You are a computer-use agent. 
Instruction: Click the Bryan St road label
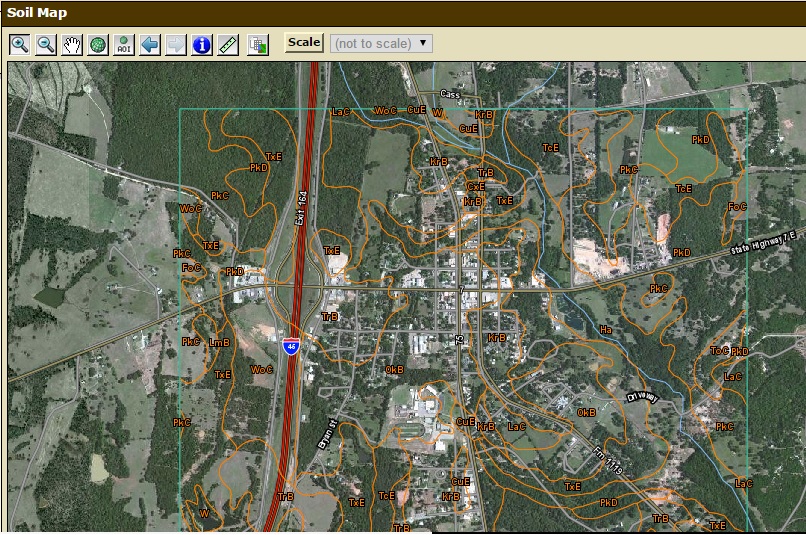327,435
